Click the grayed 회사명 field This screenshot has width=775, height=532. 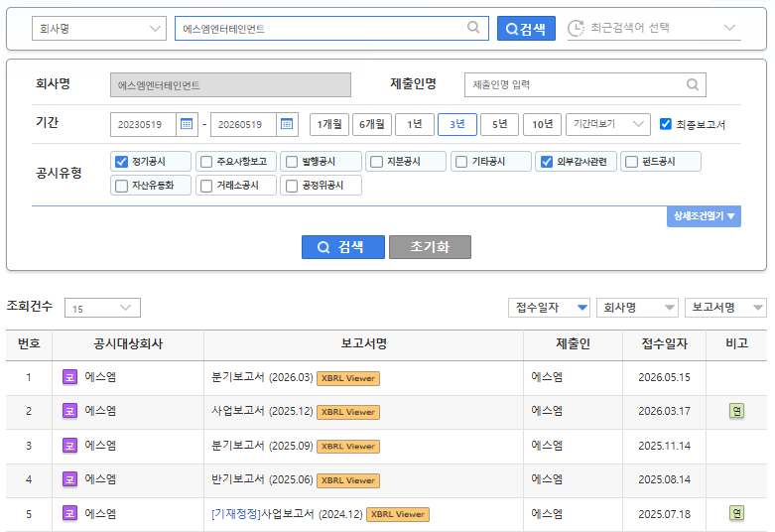click(x=230, y=85)
